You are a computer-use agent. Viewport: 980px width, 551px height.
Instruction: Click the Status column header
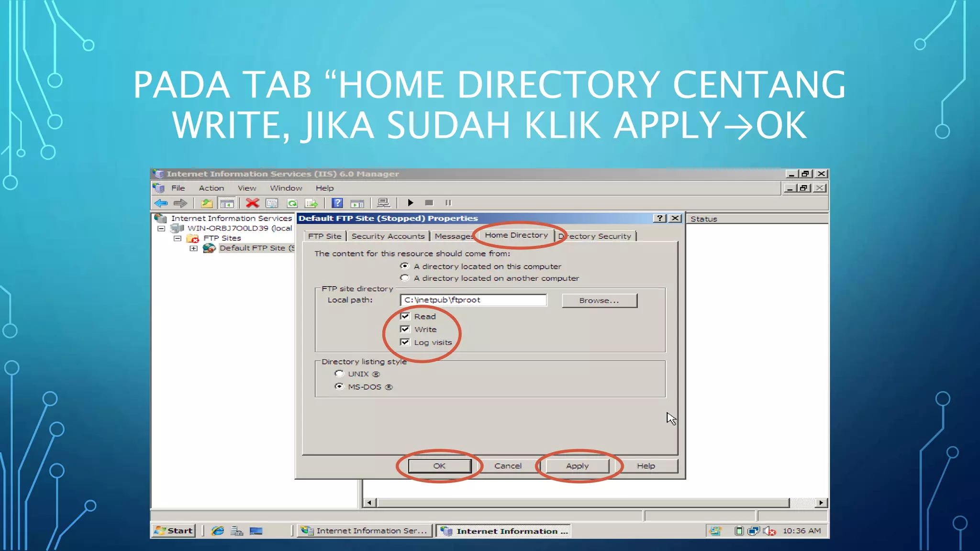757,219
